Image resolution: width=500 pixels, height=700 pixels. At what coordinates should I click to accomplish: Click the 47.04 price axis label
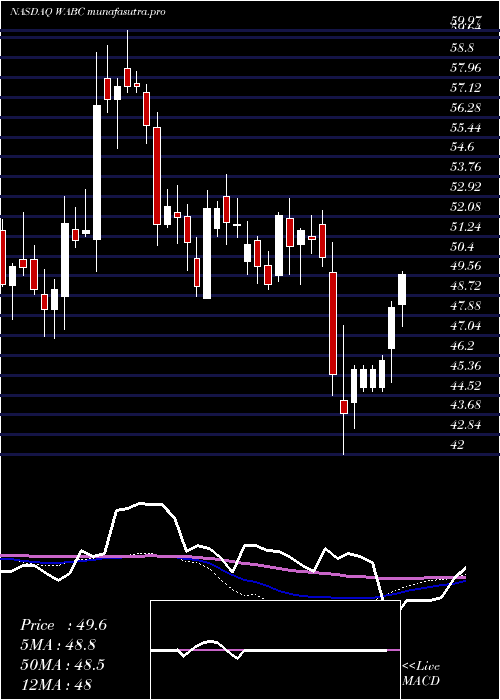point(466,326)
